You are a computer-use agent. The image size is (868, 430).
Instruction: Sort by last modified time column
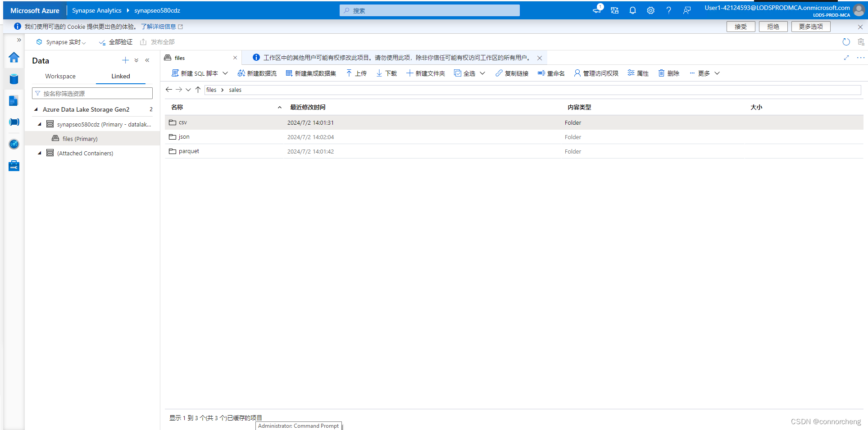[x=308, y=107]
